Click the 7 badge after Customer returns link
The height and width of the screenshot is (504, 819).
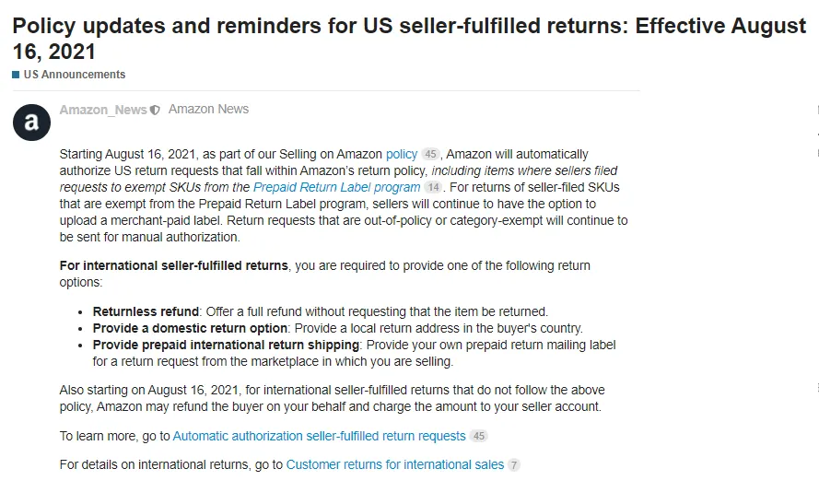pos(514,465)
